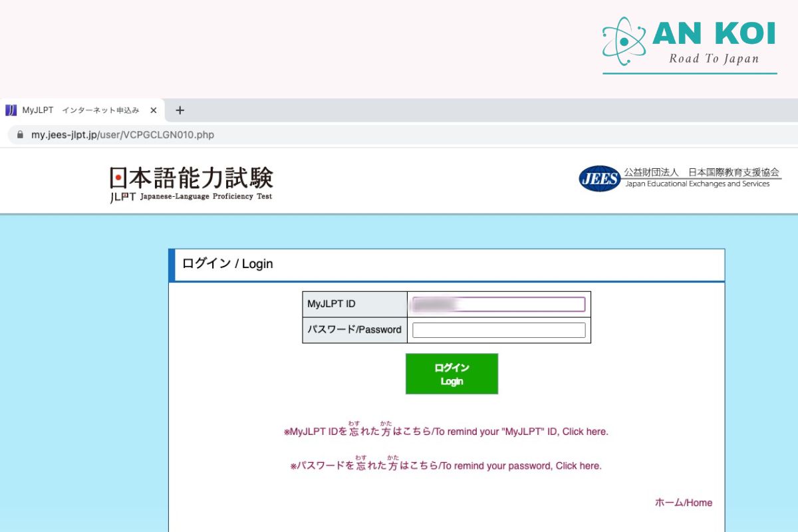
Task: Click the 公益財団法人 日本国際教育支援協会 text
Action: tap(702, 172)
